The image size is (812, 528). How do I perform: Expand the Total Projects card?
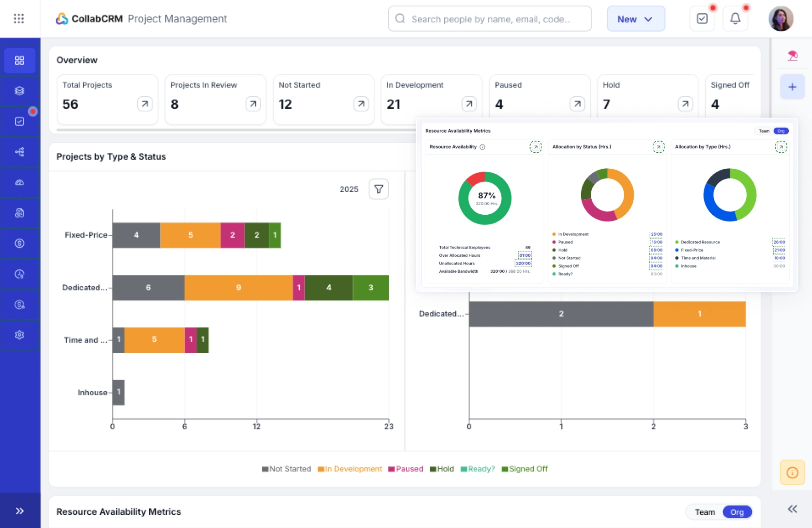point(144,104)
